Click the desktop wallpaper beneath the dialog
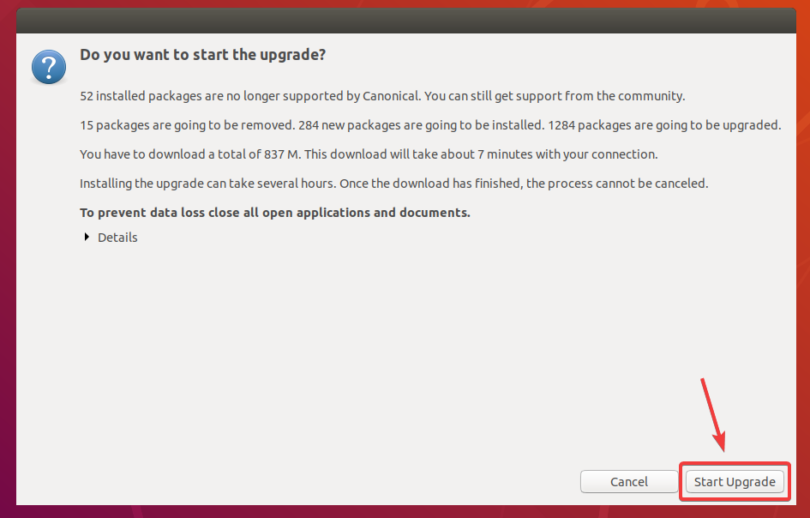This screenshot has height=518, width=810. pyautogui.click(x=400, y=511)
